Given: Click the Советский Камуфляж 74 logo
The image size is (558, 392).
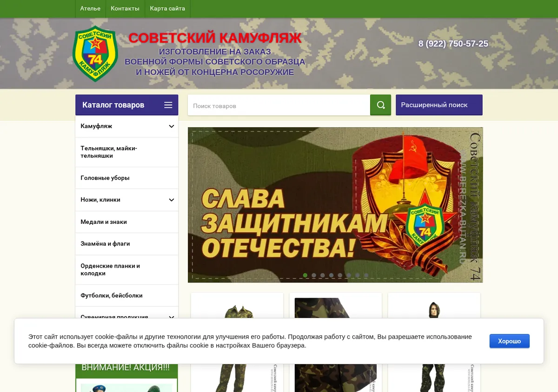Looking at the screenshot, I should [95, 53].
